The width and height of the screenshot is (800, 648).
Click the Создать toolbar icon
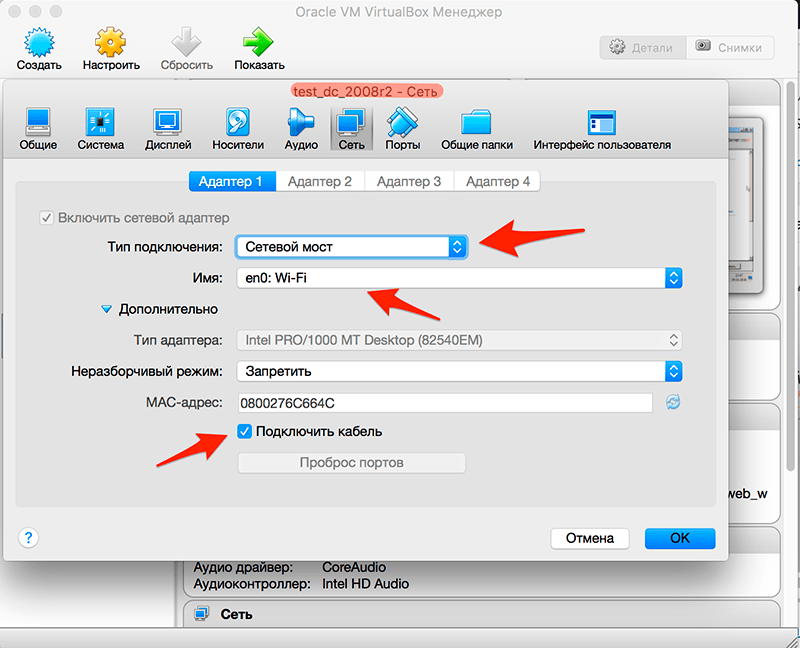39,42
